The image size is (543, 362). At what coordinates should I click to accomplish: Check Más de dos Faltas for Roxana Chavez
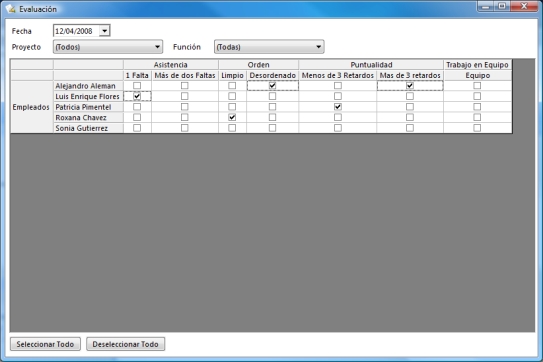pyautogui.click(x=185, y=117)
